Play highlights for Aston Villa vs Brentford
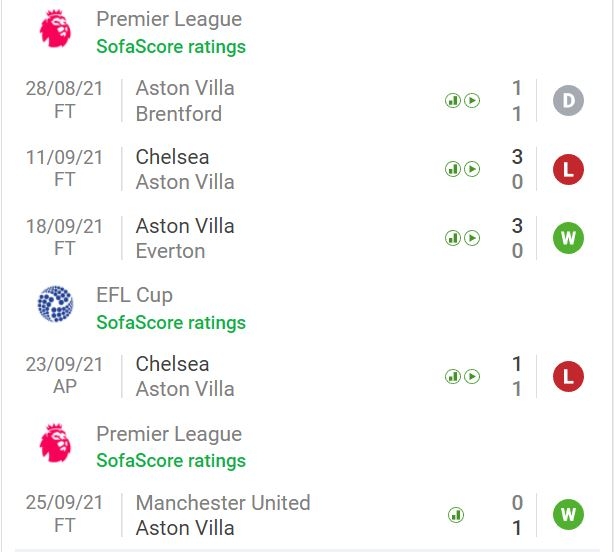Viewport: 616px width, 552px height. (472, 101)
